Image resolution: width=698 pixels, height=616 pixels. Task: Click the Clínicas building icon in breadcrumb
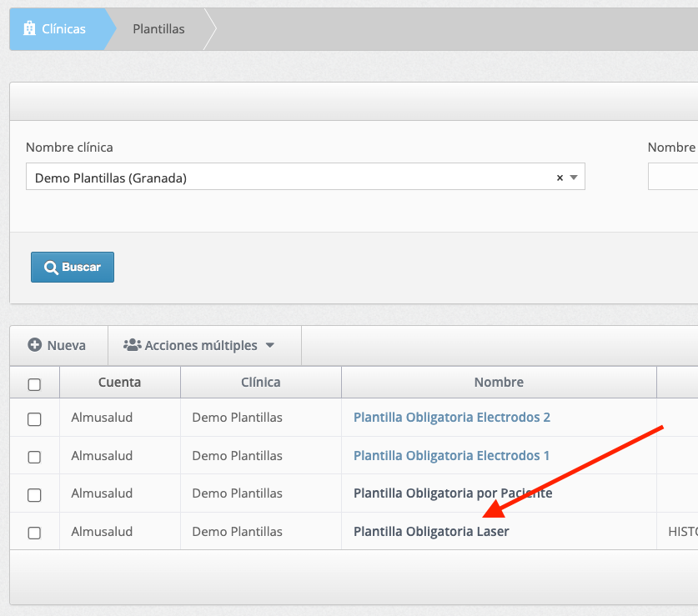(x=29, y=28)
